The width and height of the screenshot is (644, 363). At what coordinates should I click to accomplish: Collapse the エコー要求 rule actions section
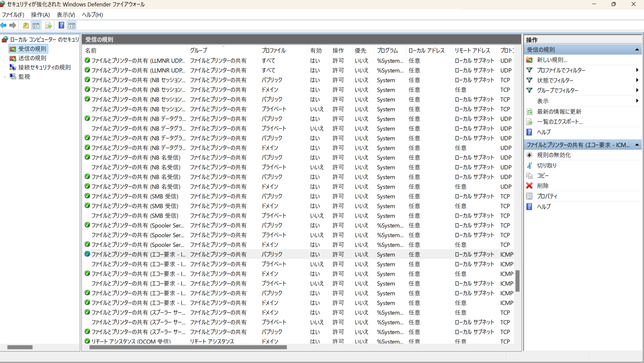(x=637, y=145)
